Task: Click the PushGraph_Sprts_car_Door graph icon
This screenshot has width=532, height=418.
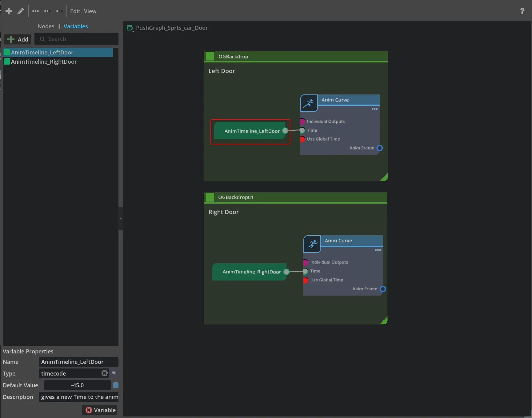Action: point(130,28)
